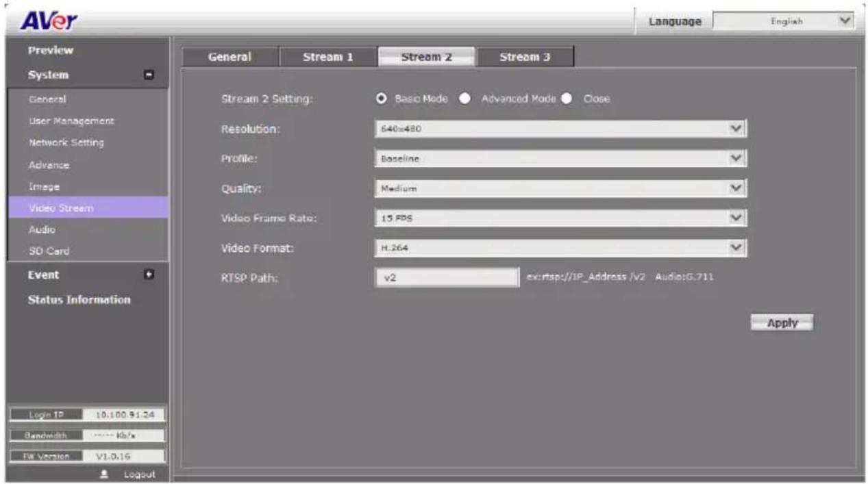The height and width of the screenshot is (484, 868).
Task: Click the RTSP Path input field
Action: point(447,277)
